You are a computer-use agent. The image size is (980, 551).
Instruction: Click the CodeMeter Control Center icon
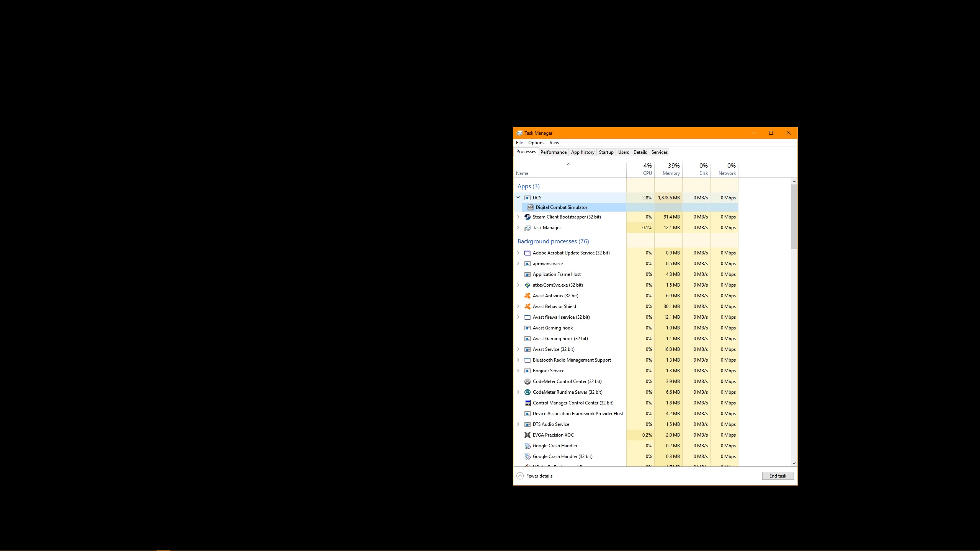tap(527, 381)
